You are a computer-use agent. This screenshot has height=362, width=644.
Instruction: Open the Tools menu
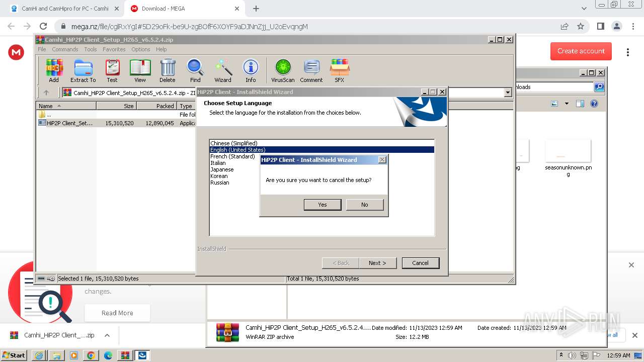[x=91, y=49]
